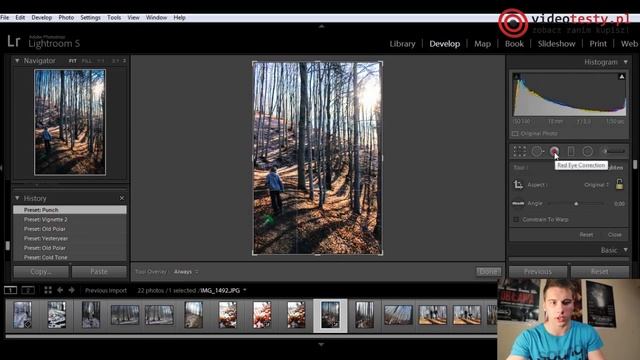Select history step Preset: Vignette 2
The height and width of the screenshot is (360, 640).
point(70,220)
